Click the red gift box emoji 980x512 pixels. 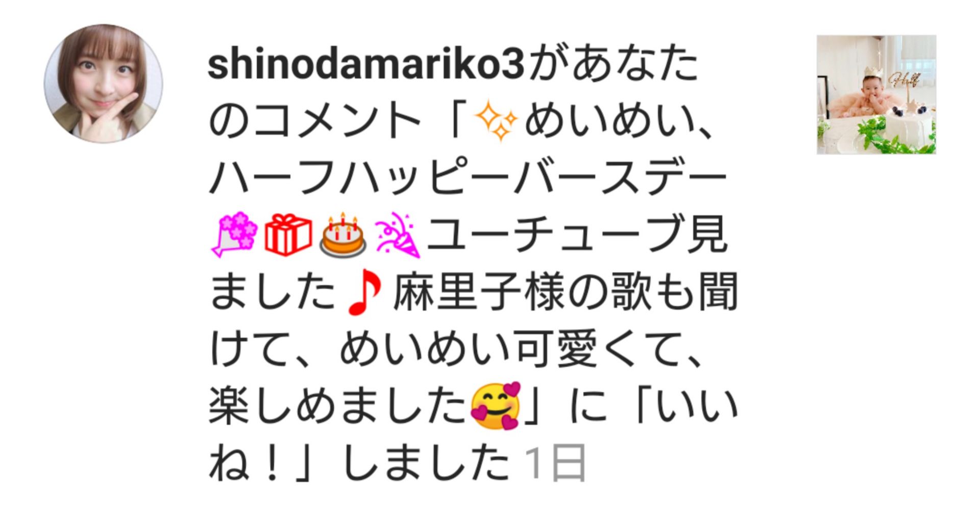[x=288, y=235]
